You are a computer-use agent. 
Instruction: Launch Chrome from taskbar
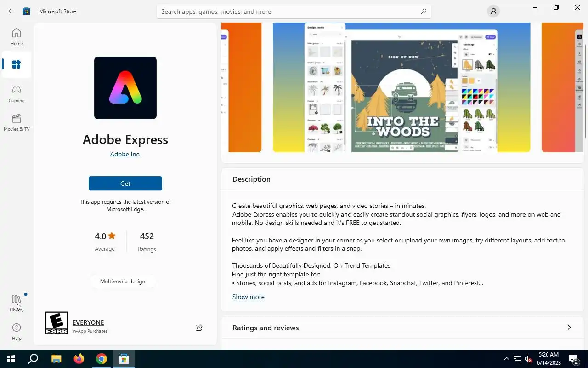102,359
